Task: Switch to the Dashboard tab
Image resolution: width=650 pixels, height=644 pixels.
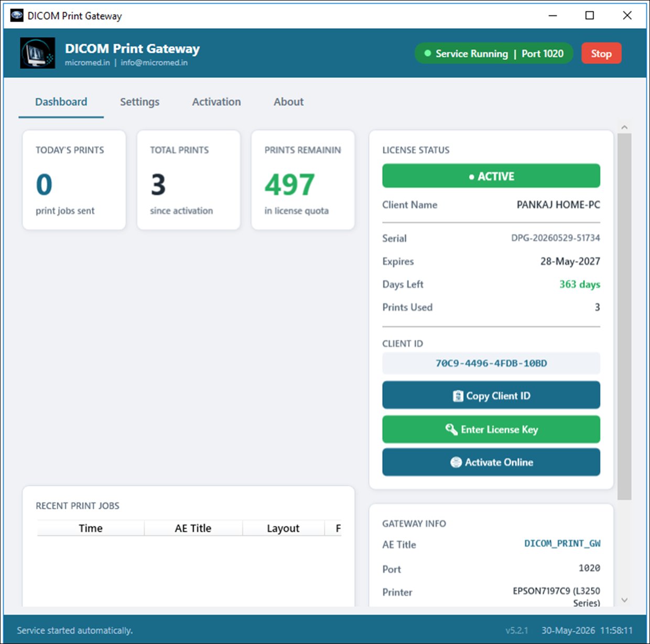Action: [61, 102]
